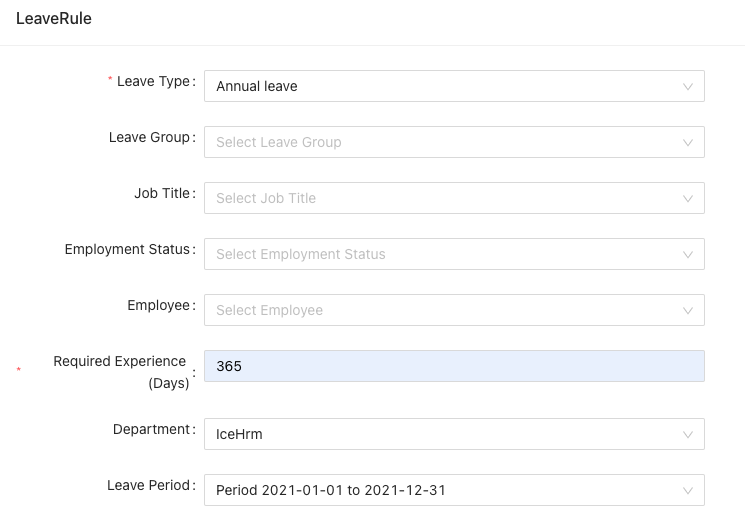The height and width of the screenshot is (518, 745).
Task: Click the chevron arrow in Leave Type field
Action: point(688,86)
